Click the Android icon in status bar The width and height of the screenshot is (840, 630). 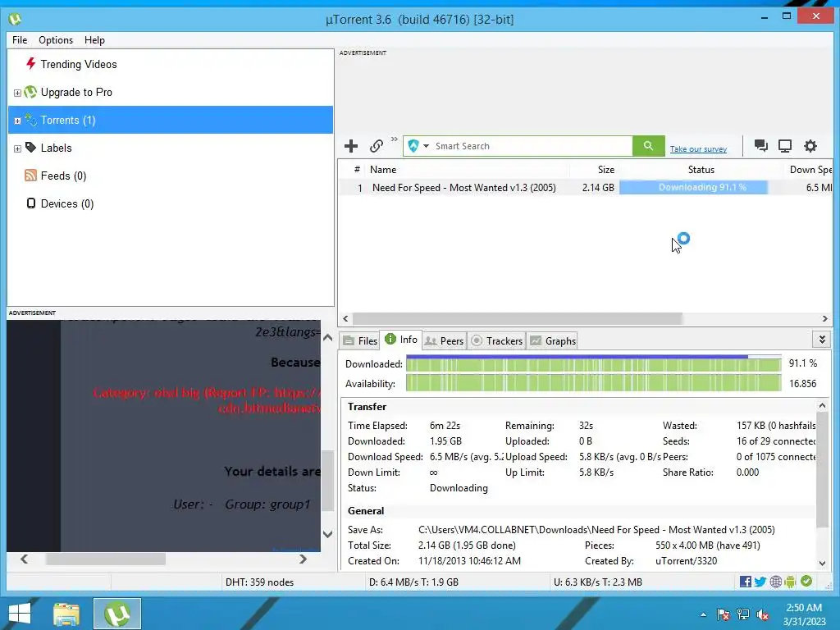(790, 582)
